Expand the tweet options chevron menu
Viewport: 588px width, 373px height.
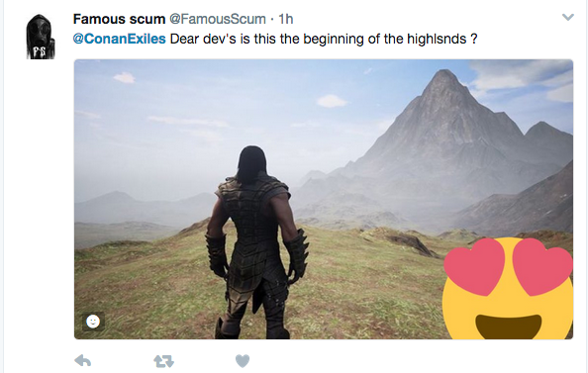click(x=568, y=17)
